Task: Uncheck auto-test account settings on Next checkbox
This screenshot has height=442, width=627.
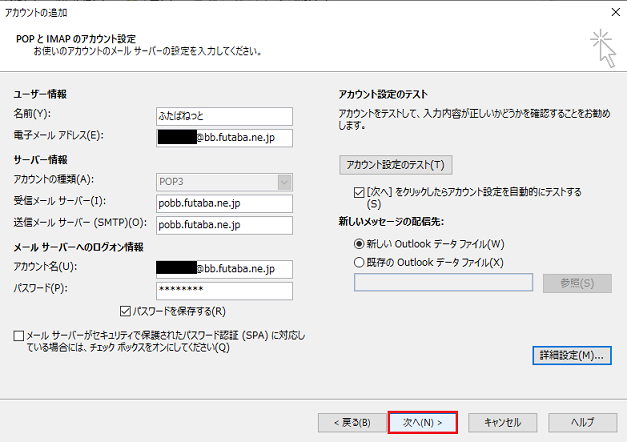Action: (359, 192)
